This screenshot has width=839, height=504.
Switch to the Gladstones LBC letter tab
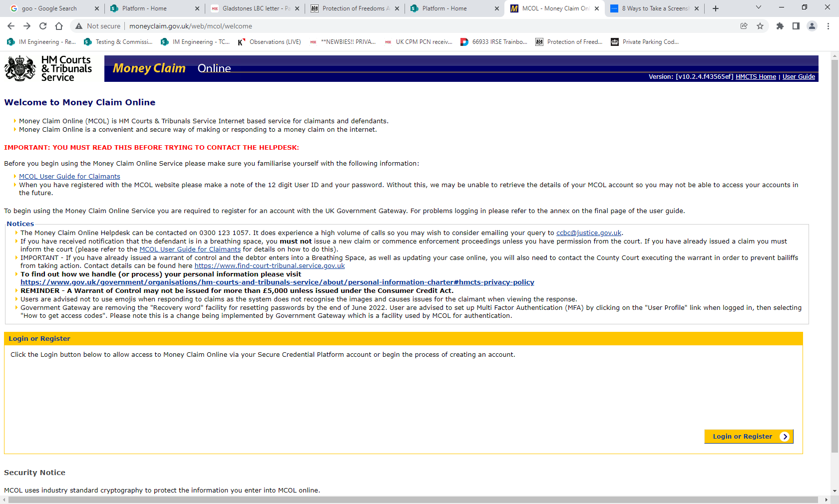pos(255,8)
